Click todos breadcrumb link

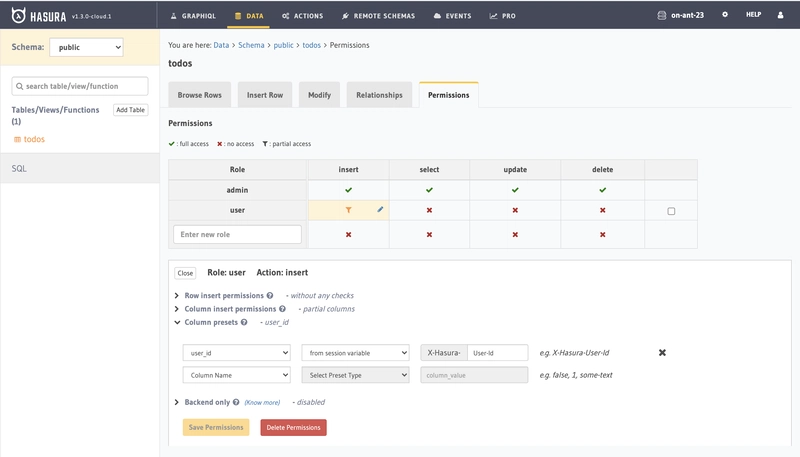point(311,45)
